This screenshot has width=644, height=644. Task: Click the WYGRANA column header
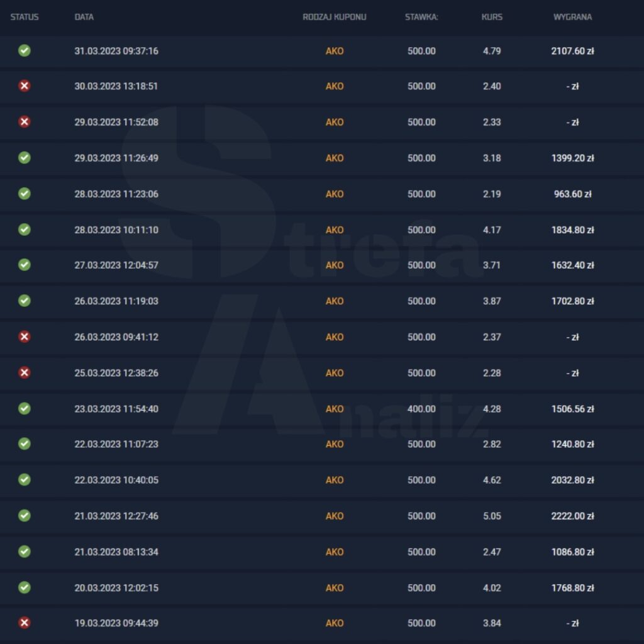[572, 17]
